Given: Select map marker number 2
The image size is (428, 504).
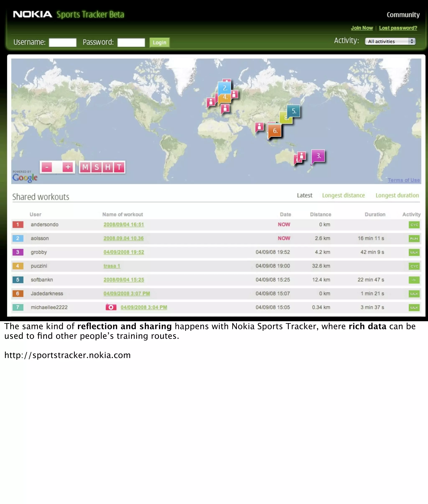Looking at the screenshot, I should (x=225, y=88).
